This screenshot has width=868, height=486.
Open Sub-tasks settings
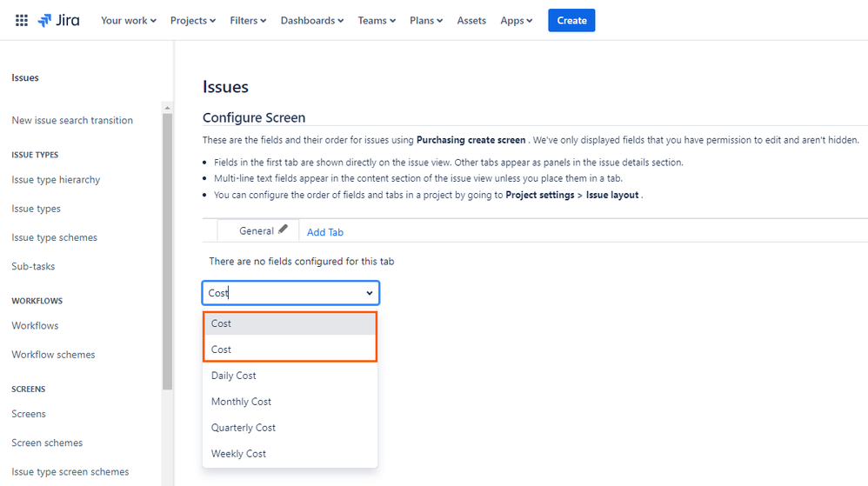pos(33,266)
